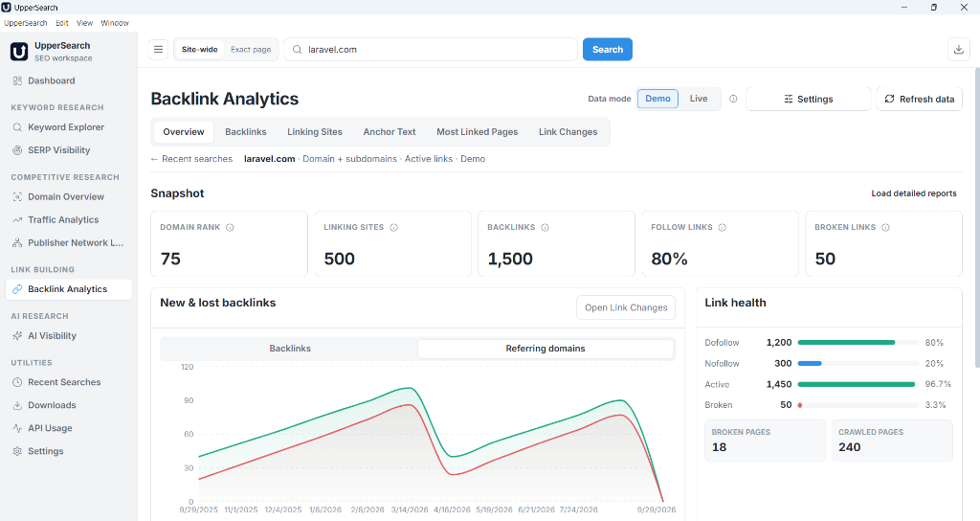This screenshot has height=521, width=980.
Task: Click the download icon at top right
Action: pos(959,50)
